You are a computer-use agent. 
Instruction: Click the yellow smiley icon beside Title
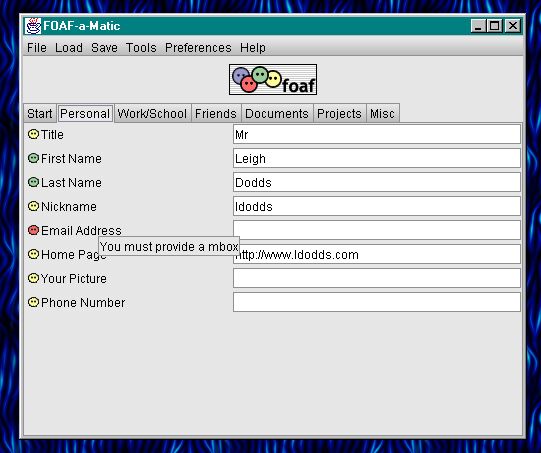point(33,134)
